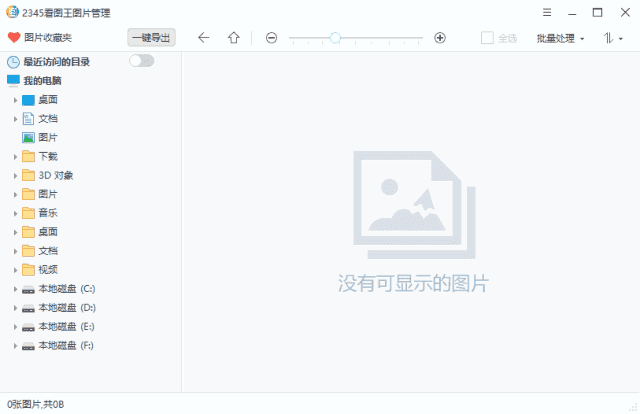Click the zoom in plus icon
640x414 pixels.
[x=440, y=38]
